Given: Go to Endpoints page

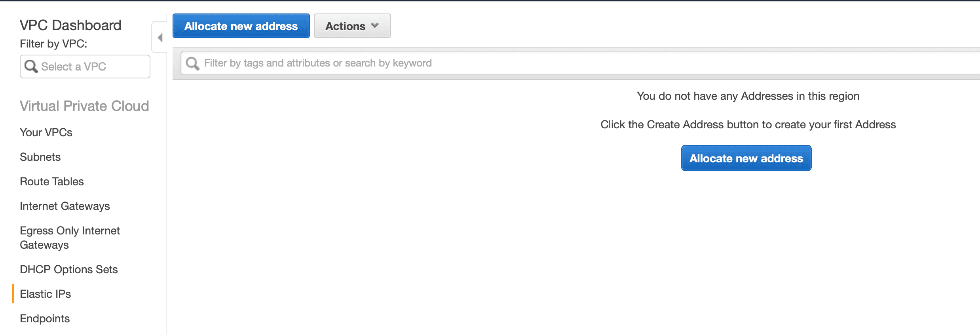Looking at the screenshot, I should tap(44, 318).
